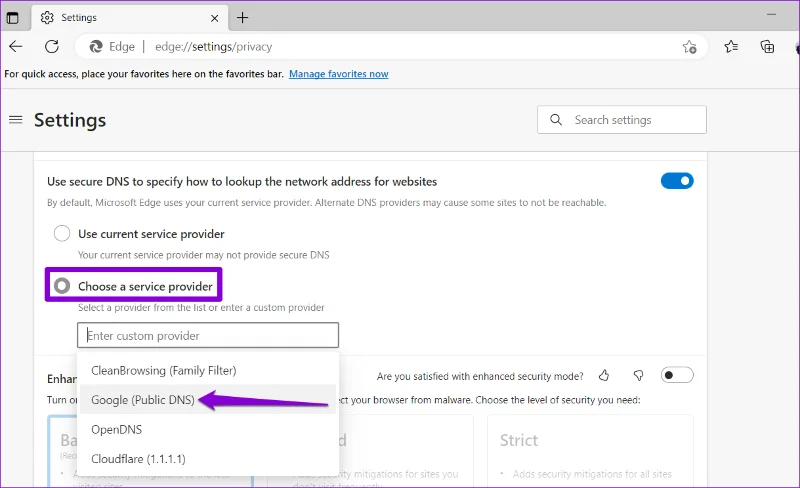Screen dimensions: 800x488
Task: Turn off the secure DNS toggle
Action: coord(677,181)
